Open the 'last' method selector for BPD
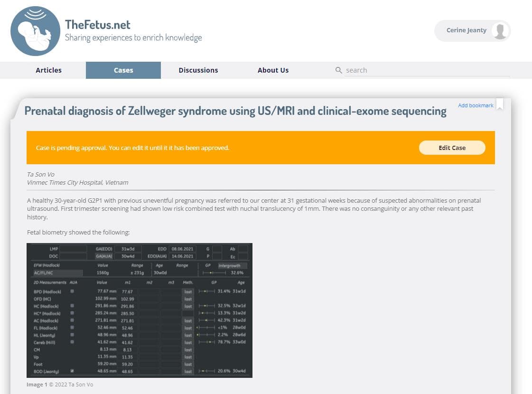 tap(188, 291)
